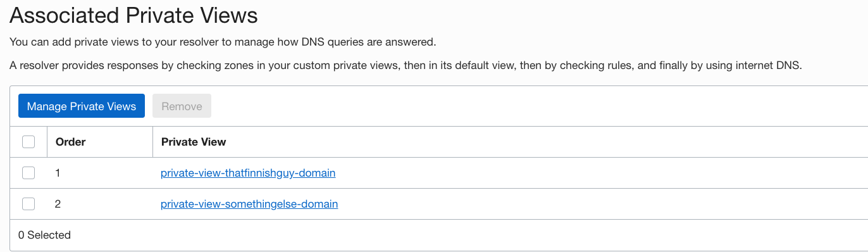Viewport: 868px width, 252px height.
Task: Open private-view-somethingelse-domain link
Action: point(249,204)
